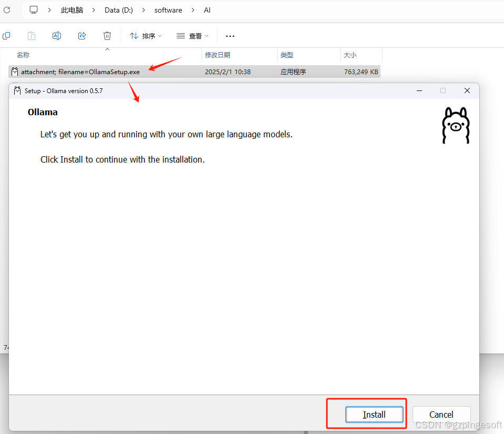Click the Install button in Ollama setup
The image size is (504, 434).
tap(374, 415)
